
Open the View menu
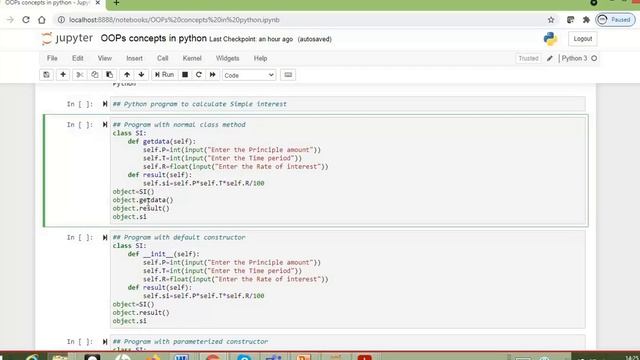pos(104,58)
